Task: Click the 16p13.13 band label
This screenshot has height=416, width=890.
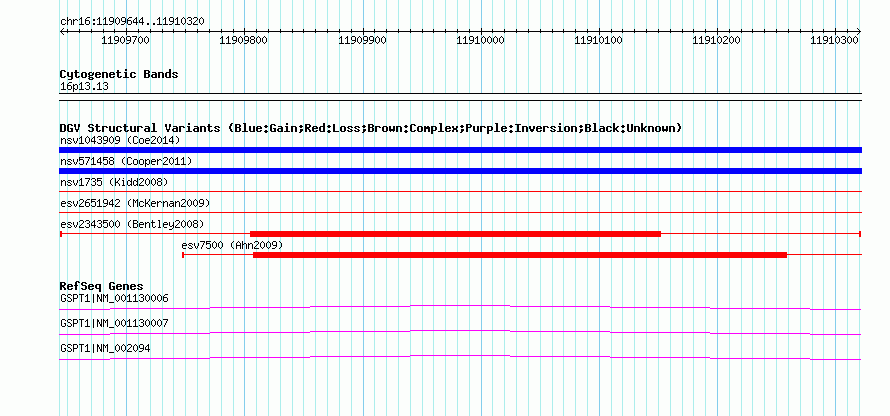Action: tap(84, 87)
